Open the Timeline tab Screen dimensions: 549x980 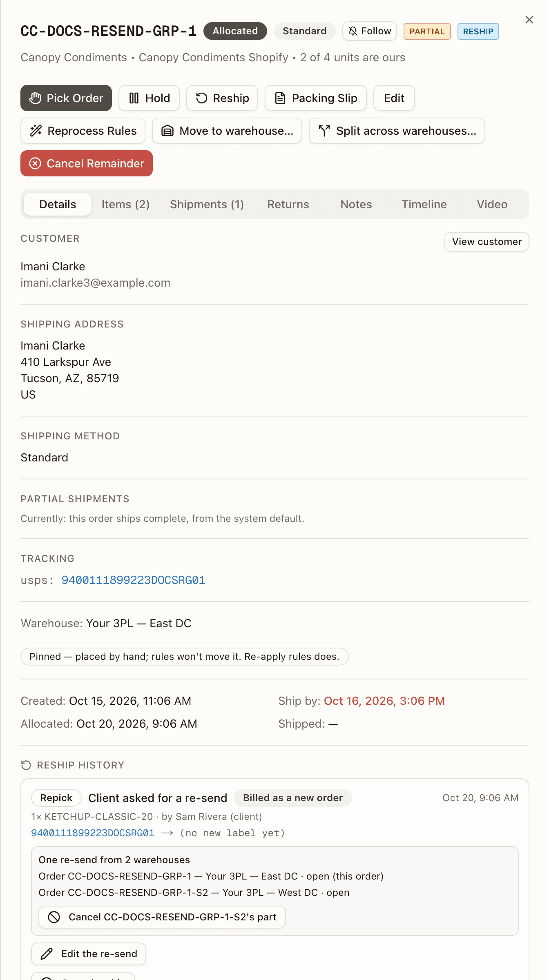point(424,204)
